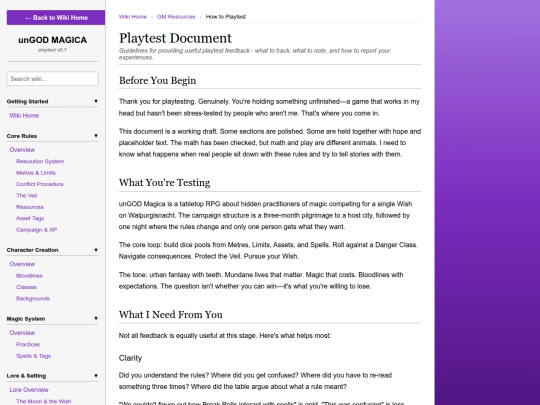Open Resources page link

tap(30, 207)
